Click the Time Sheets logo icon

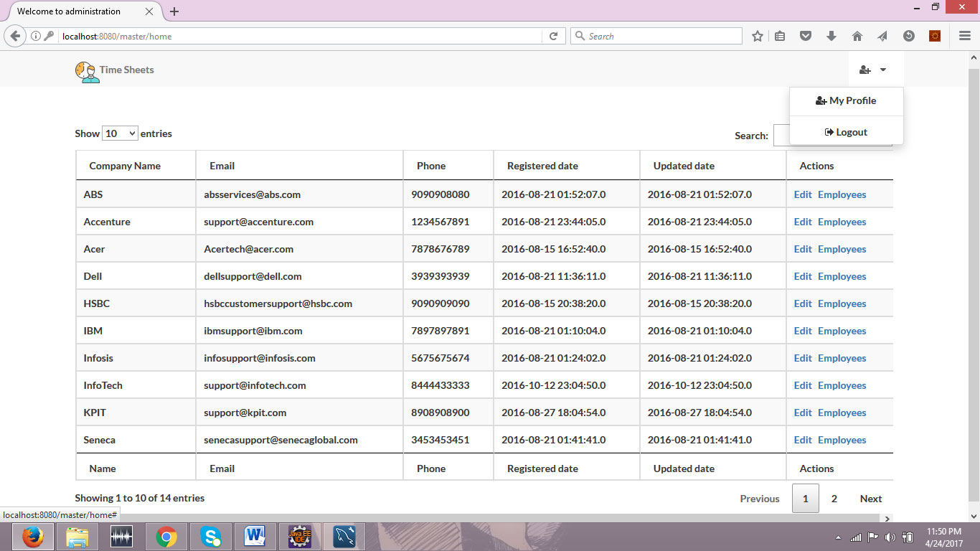(87, 71)
